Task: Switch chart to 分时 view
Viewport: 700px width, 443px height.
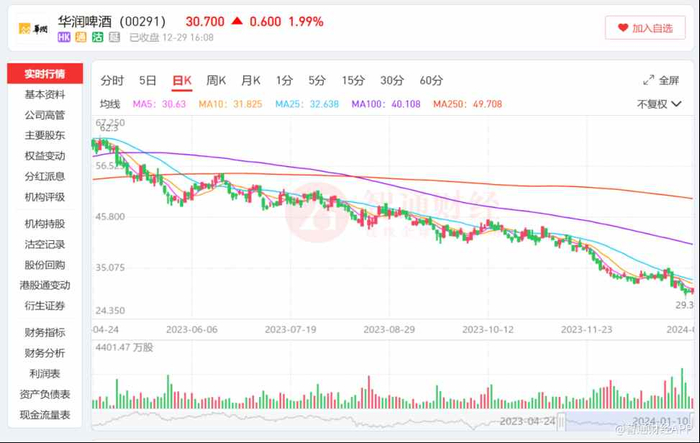Action: pos(112,80)
